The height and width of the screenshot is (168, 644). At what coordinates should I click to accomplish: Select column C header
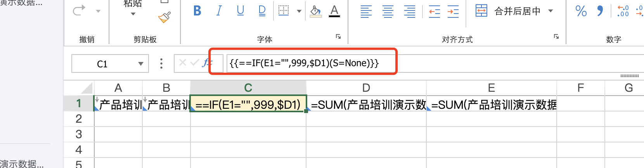(248, 88)
